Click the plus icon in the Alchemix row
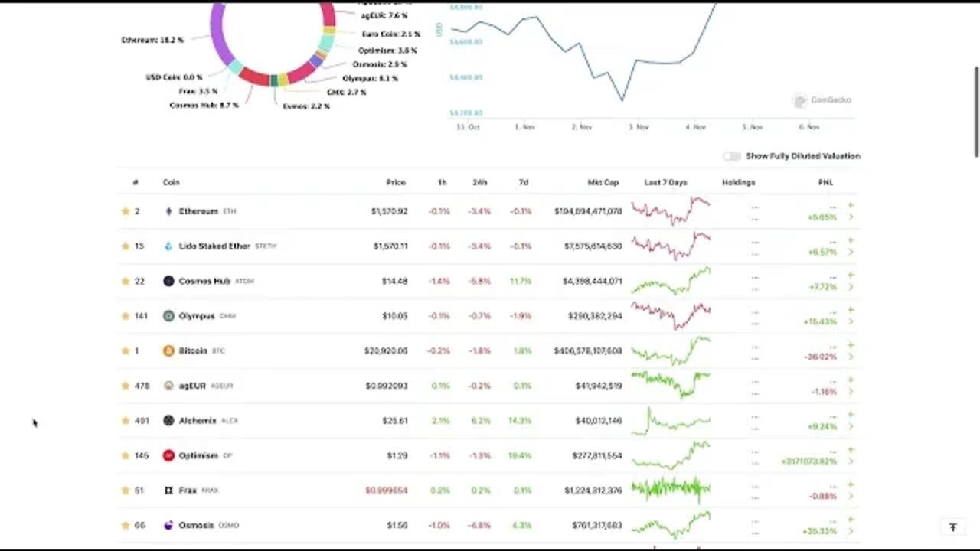Viewport: 980px width, 551px height. tap(851, 415)
